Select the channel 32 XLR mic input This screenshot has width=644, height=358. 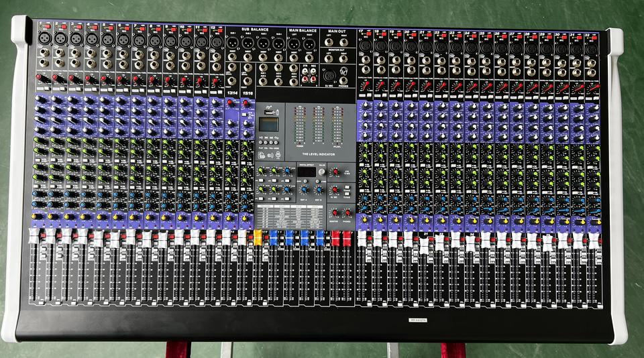pyautogui.click(x=592, y=49)
